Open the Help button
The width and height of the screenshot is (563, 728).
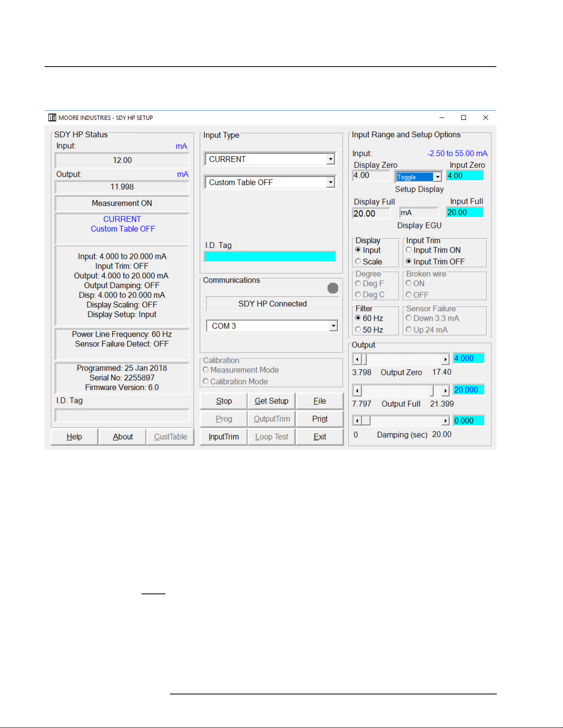coord(74,437)
